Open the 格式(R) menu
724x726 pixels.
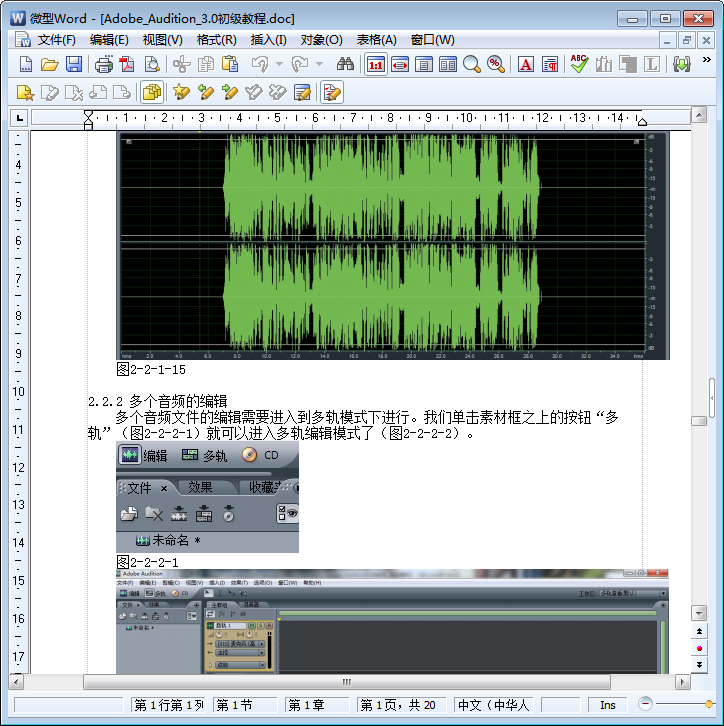click(216, 40)
